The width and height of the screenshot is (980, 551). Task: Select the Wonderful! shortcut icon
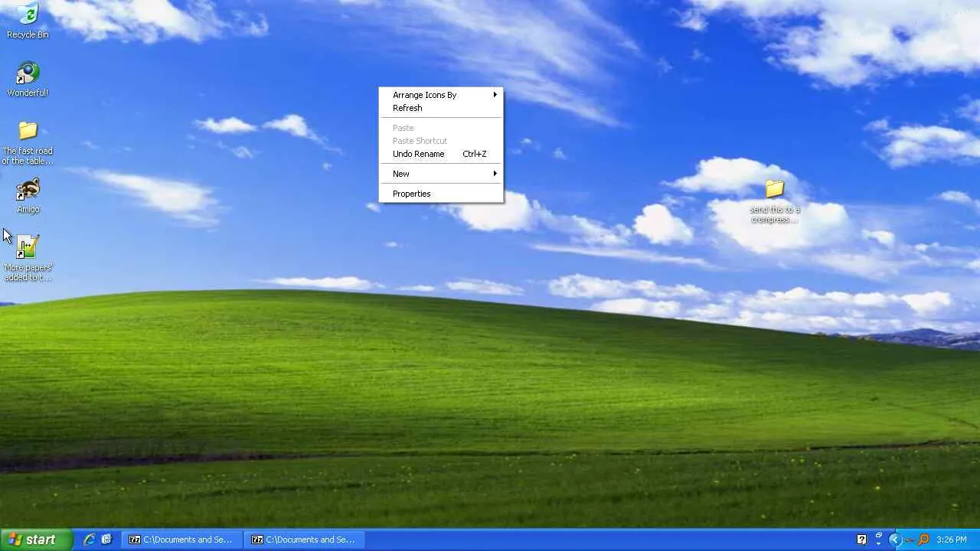(28, 80)
